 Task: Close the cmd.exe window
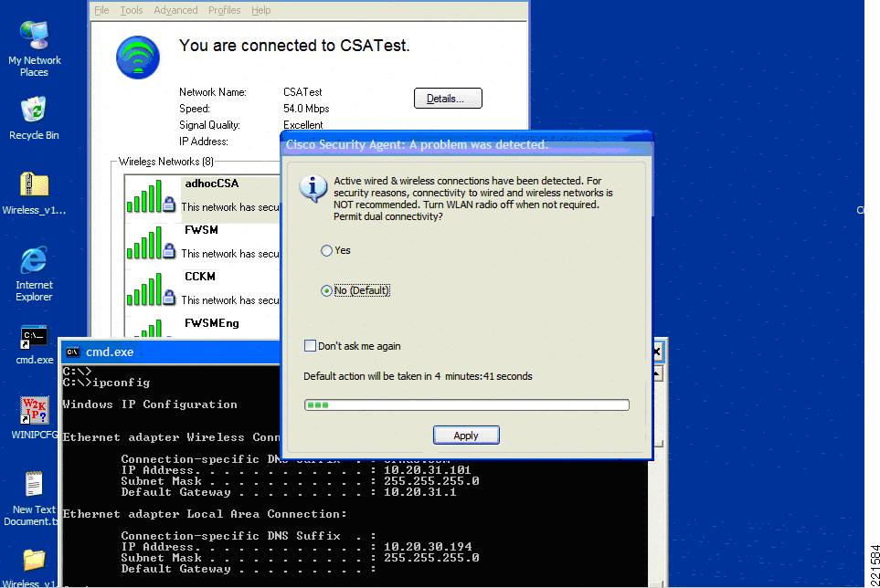657,352
